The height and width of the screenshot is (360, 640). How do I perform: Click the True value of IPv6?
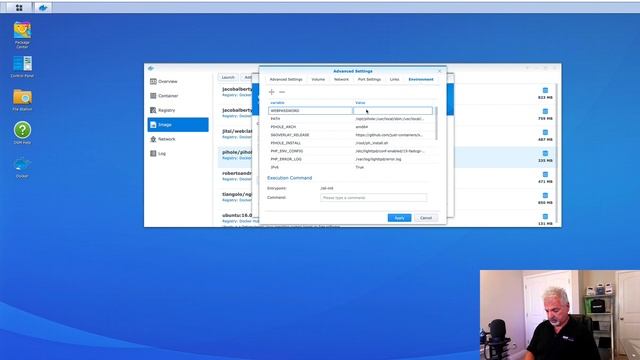point(360,167)
